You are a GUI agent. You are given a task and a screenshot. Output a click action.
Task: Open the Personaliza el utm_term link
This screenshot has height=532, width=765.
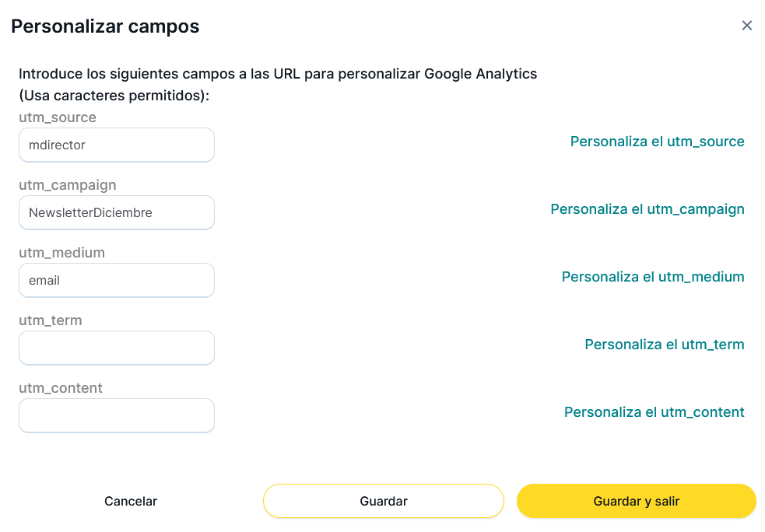(665, 345)
